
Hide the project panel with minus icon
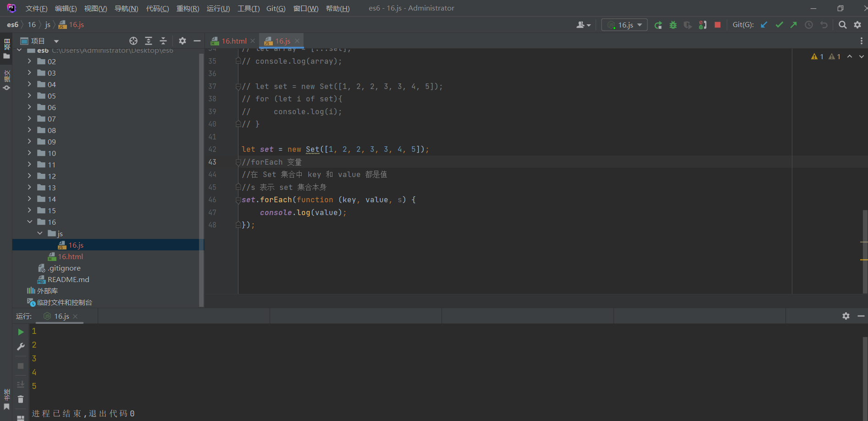click(197, 41)
